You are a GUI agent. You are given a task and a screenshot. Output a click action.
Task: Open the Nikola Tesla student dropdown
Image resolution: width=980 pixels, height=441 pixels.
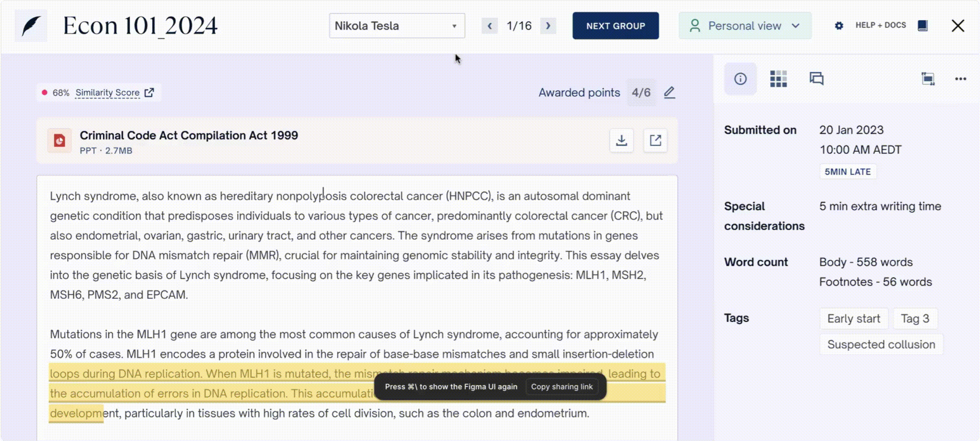pos(397,26)
